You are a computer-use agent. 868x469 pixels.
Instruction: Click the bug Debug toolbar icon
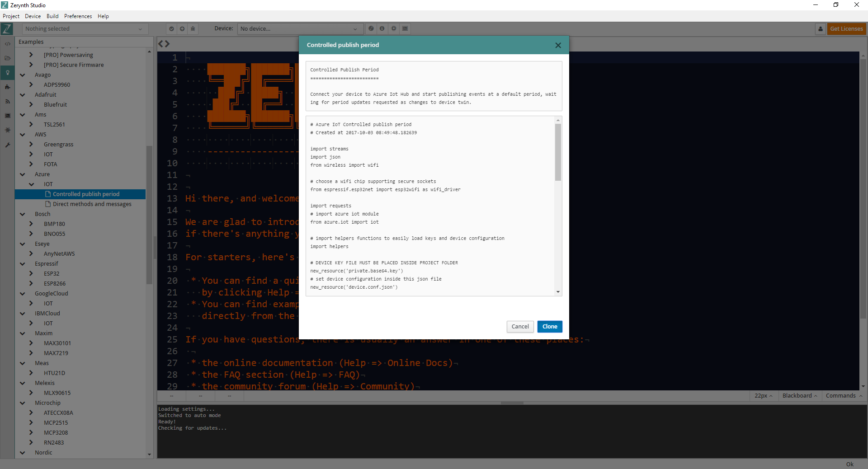point(193,28)
